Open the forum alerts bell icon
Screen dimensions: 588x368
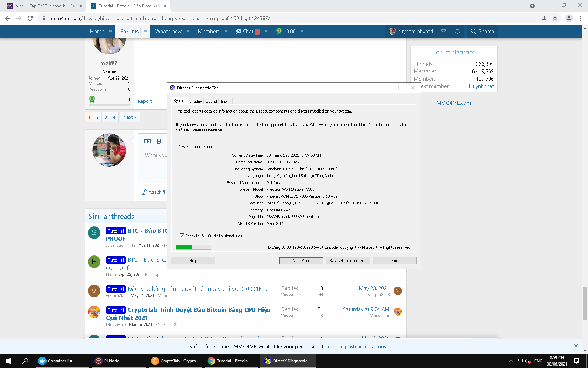coord(457,31)
